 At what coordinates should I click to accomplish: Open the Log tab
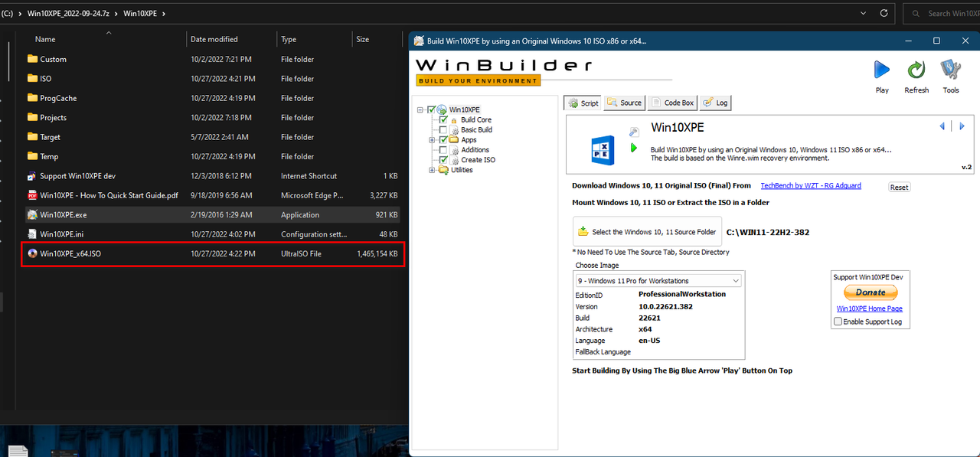(716, 103)
